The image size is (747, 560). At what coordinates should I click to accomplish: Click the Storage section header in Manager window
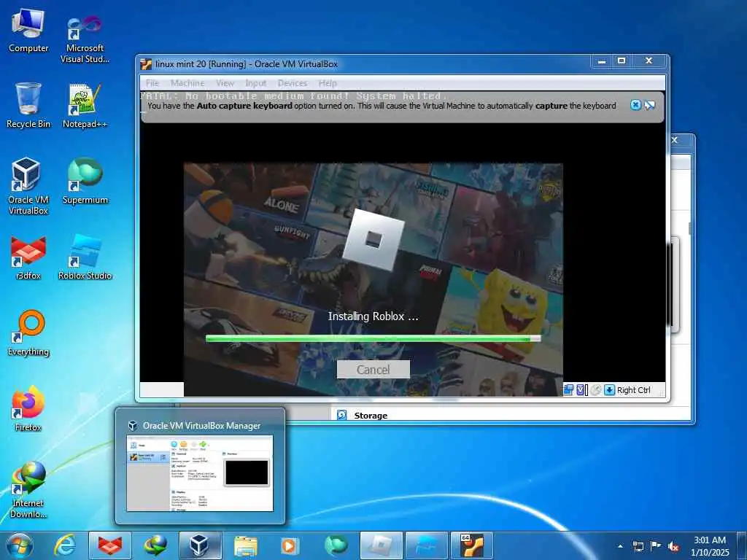click(x=370, y=415)
